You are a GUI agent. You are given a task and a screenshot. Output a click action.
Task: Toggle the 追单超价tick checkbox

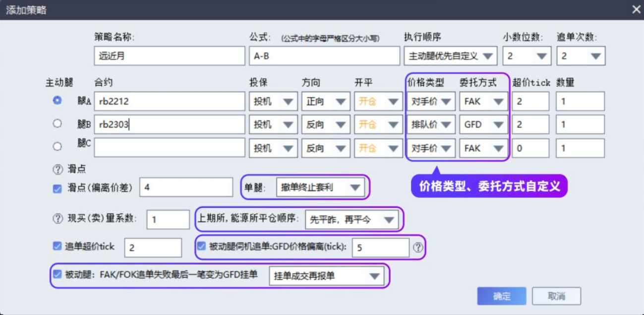point(58,246)
